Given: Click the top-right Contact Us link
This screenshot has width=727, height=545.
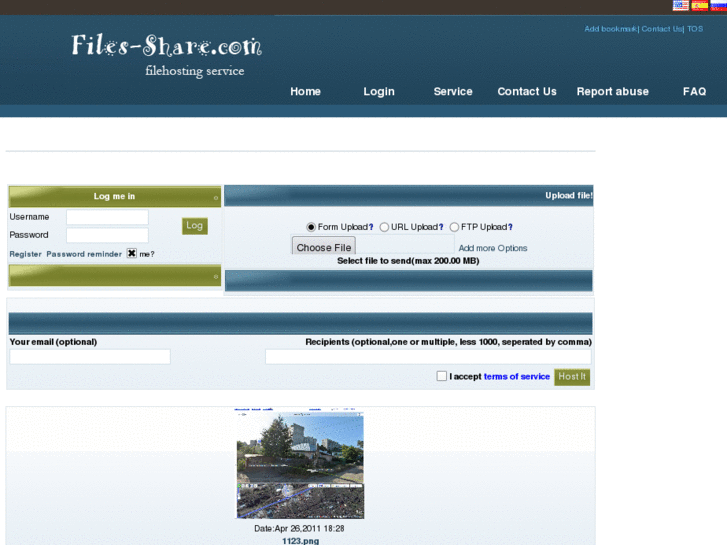Looking at the screenshot, I should [662, 29].
